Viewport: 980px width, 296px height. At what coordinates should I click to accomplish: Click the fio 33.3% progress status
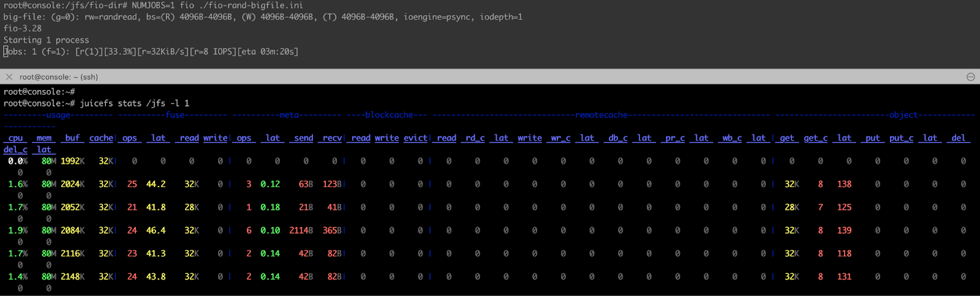[120, 52]
